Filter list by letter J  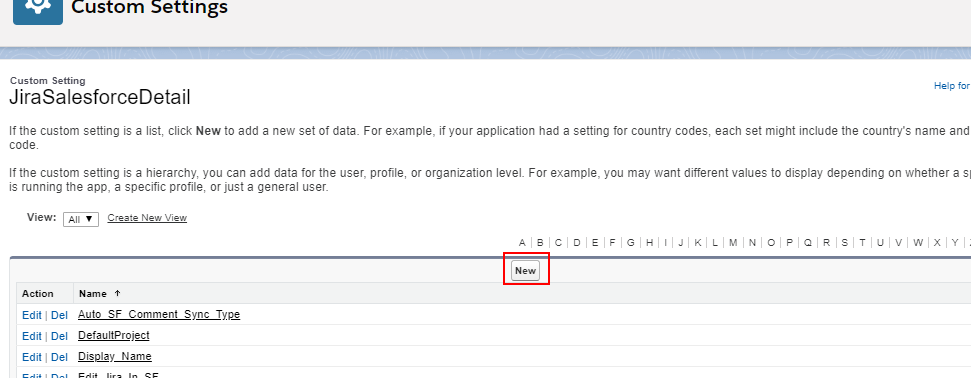point(681,242)
